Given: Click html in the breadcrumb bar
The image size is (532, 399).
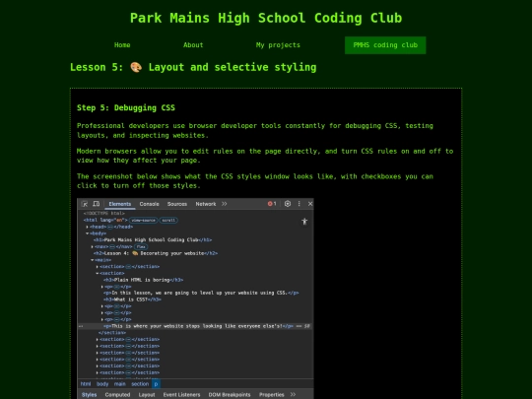Looking at the screenshot, I should tap(86, 384).
